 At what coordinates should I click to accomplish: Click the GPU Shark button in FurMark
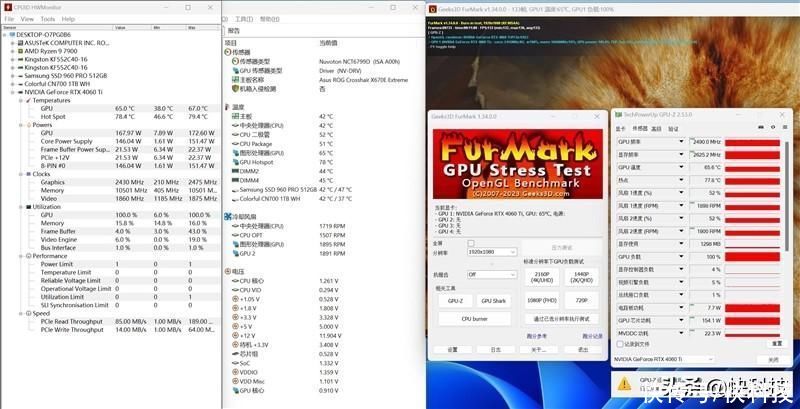[x=493, y=301]
